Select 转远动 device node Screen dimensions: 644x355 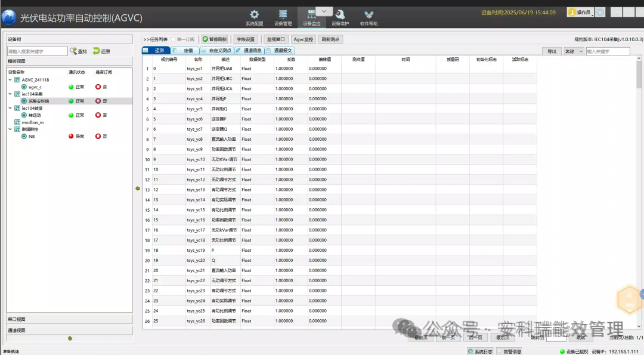(35, 116)
